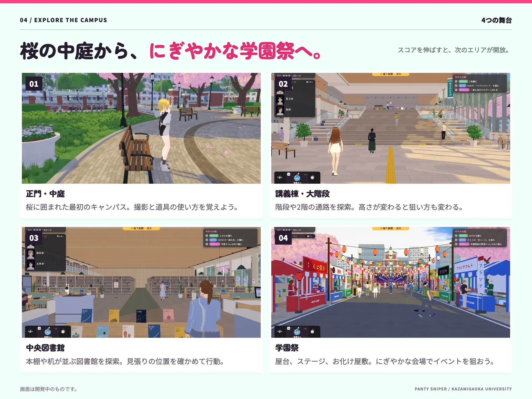Select the drone item in library screenshot 03

30,331
